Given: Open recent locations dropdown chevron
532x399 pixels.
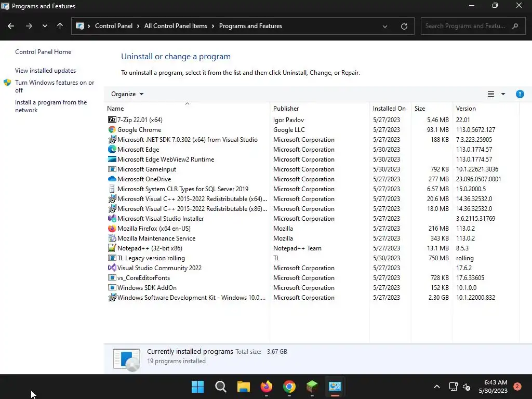Looking at the screenshot, I should pyautogui.click(x=45, y=26).
